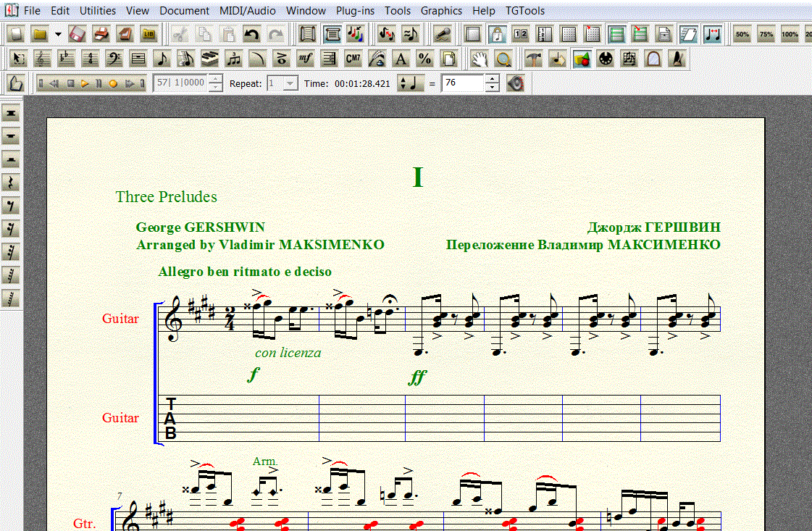Image resolution: width=812 pixels, height=531 pixels.
Task: Select the Resize percent tool
Action: click(x=424, y=59)
